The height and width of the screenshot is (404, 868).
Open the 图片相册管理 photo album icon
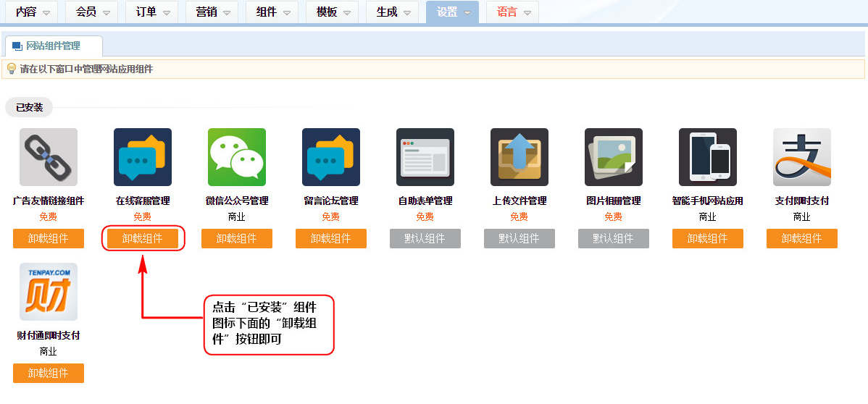pos(614,157)
